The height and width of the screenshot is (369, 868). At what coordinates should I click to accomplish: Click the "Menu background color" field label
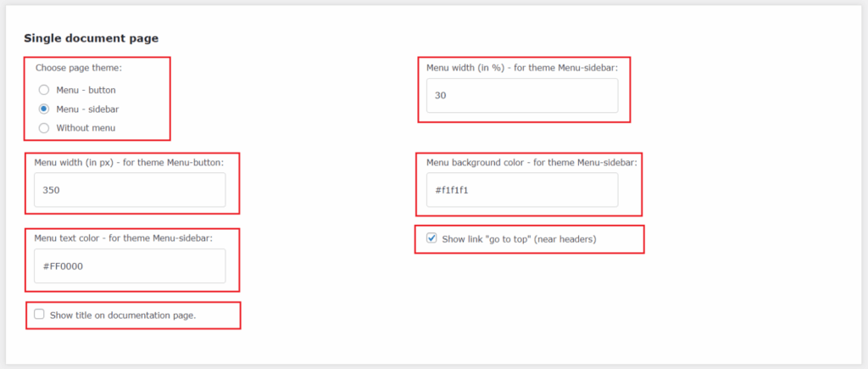[x=531, y=161]
